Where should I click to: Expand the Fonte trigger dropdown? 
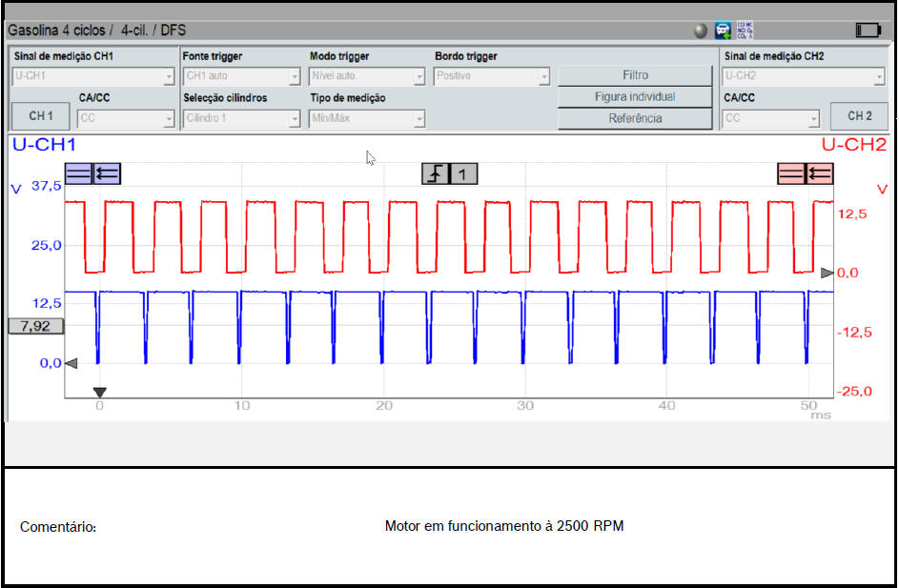click(242, 76)
